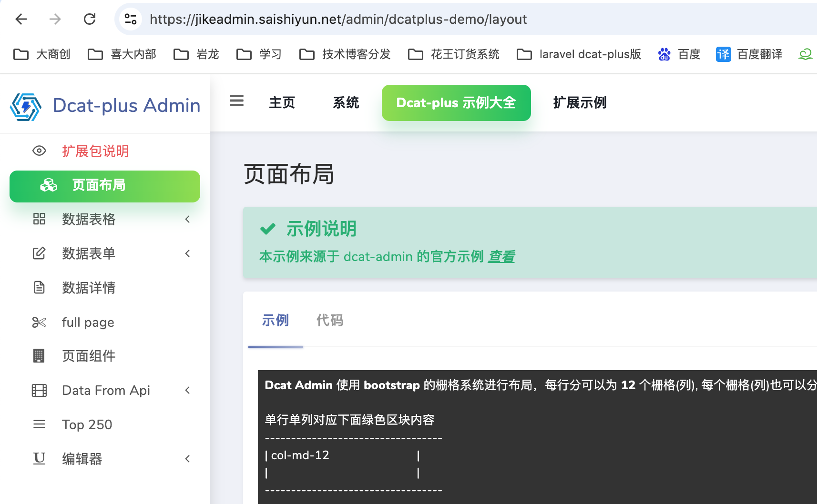Screen dimensions: 817x504
Task: Open the 查看 official example link
Action: tap(501, 257)
